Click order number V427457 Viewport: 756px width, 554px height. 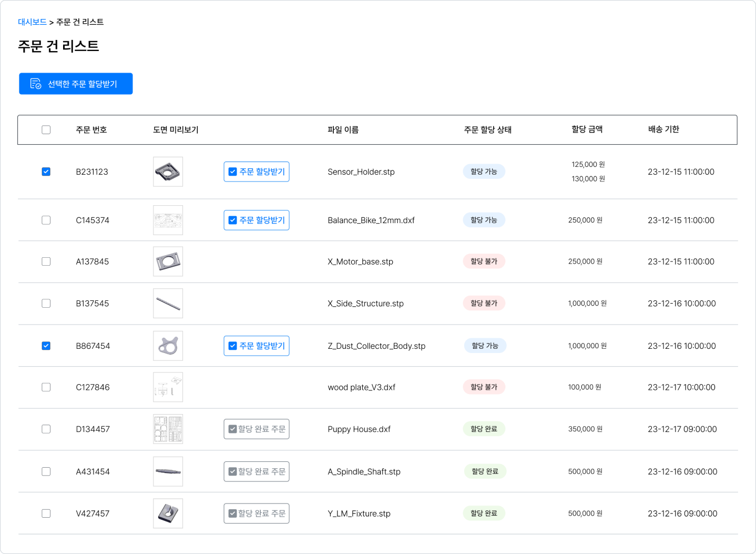[93, 513]
